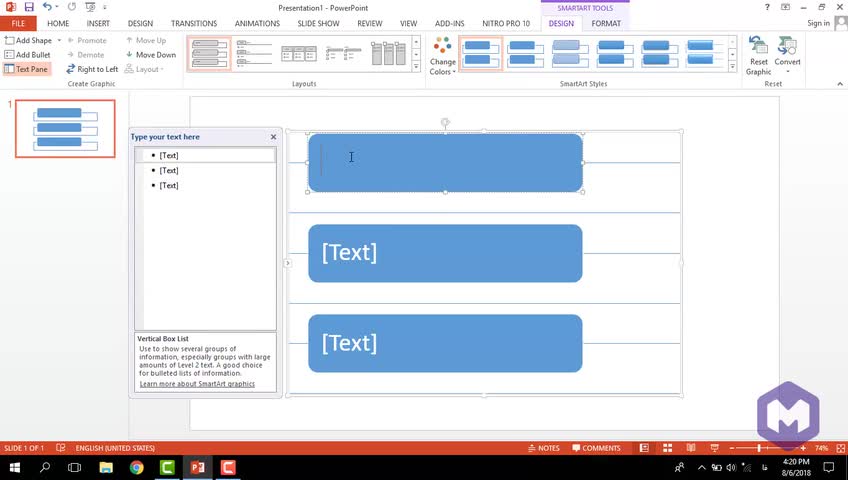Click Add Shape in Create Graphic group
Image resolution: width=848 pixels, height=480 pixels.
(28, 41)
